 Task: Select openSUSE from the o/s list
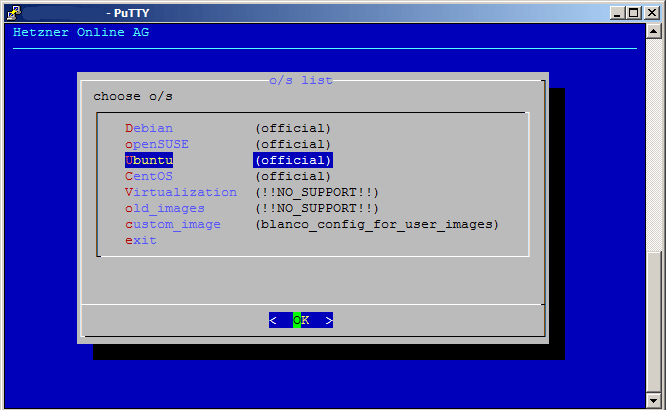157,144
